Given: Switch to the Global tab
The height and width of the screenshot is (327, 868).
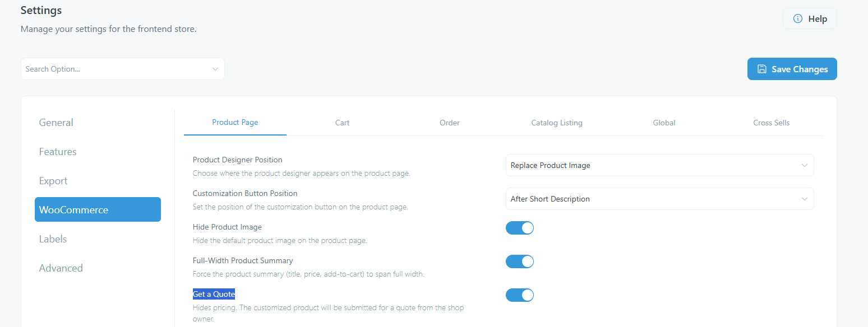Looking at the screenshot, I should (664, 123).
